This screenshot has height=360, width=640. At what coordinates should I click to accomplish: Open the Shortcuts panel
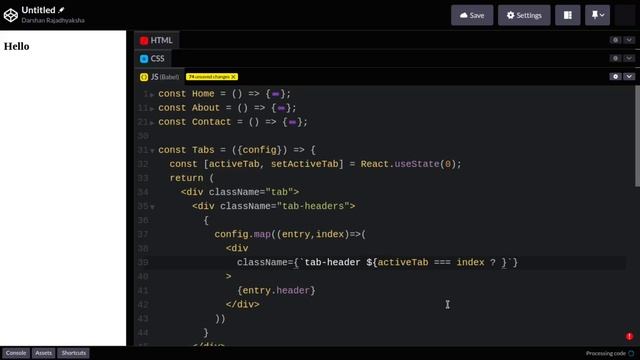[x=73, y=353]
